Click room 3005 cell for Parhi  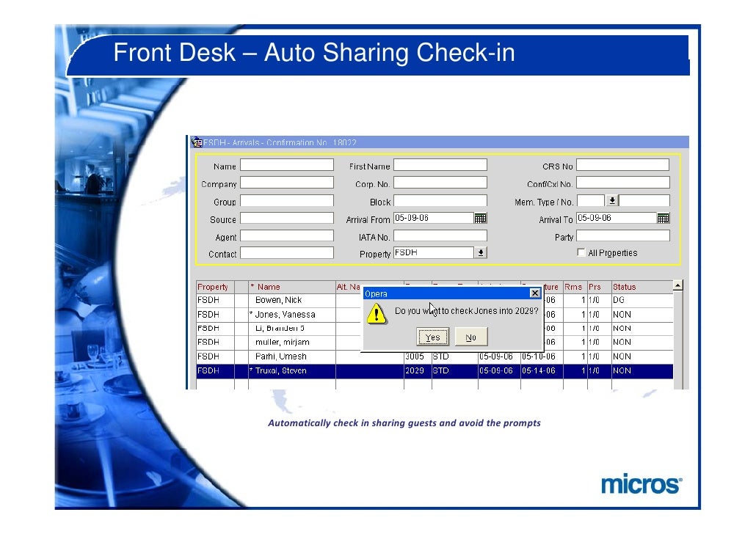pyautogui.click(x=418, y=356)
